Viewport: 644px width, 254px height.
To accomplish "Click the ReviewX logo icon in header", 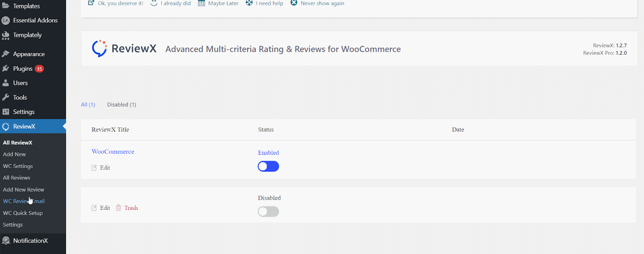I will [x=99, y=48].
